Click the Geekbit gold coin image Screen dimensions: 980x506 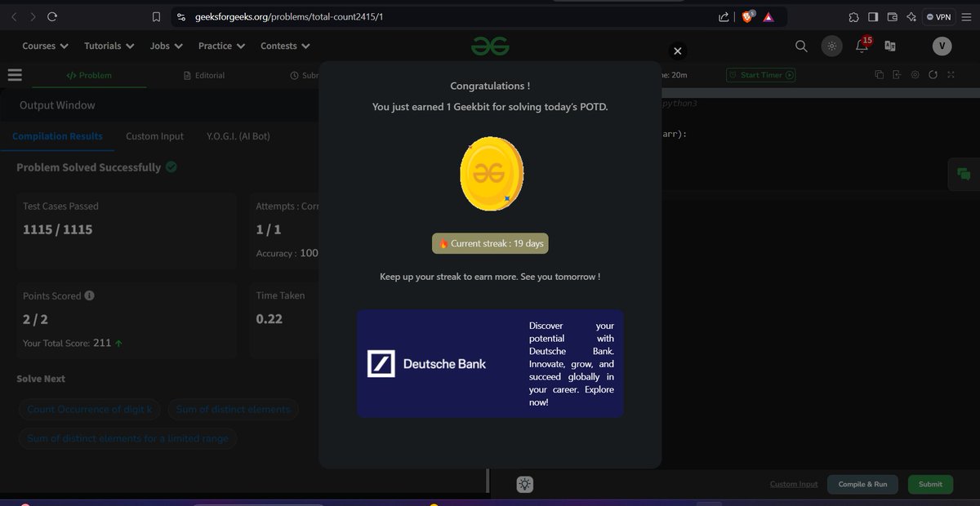point(492,175)
